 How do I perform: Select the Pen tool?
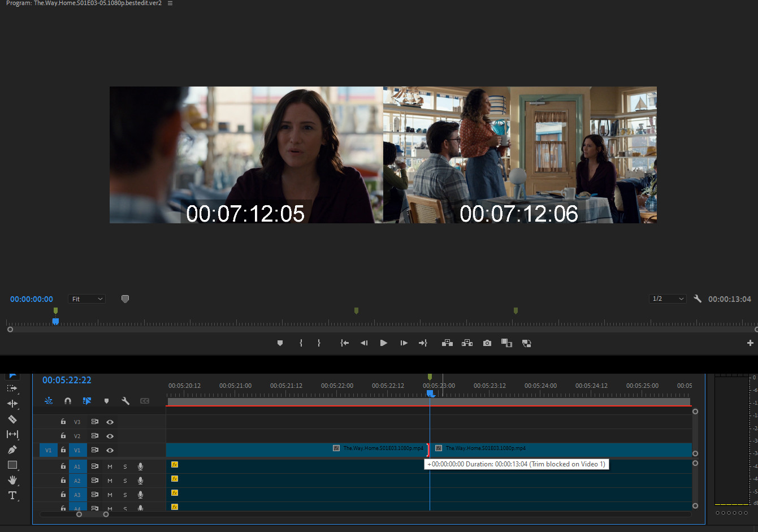12,449
